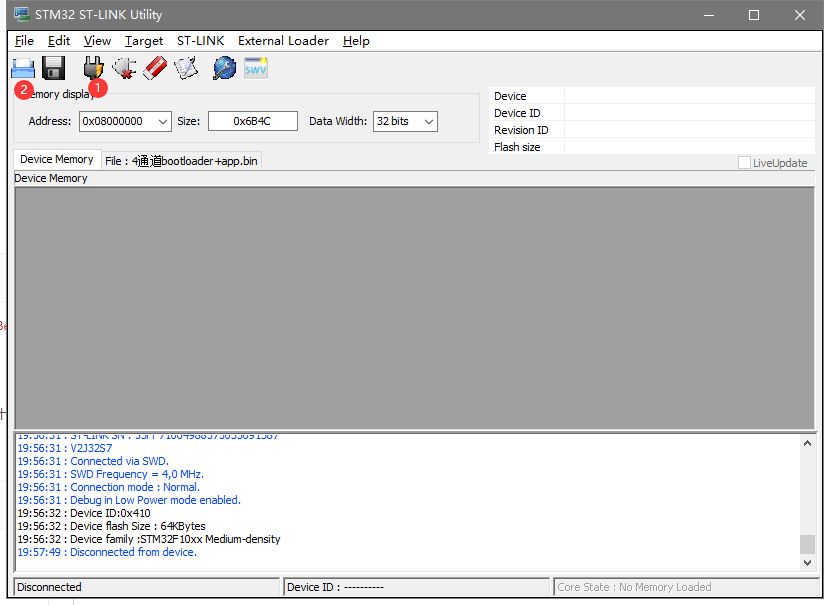Open the SWV viewer icon

[x=256, y=68]
